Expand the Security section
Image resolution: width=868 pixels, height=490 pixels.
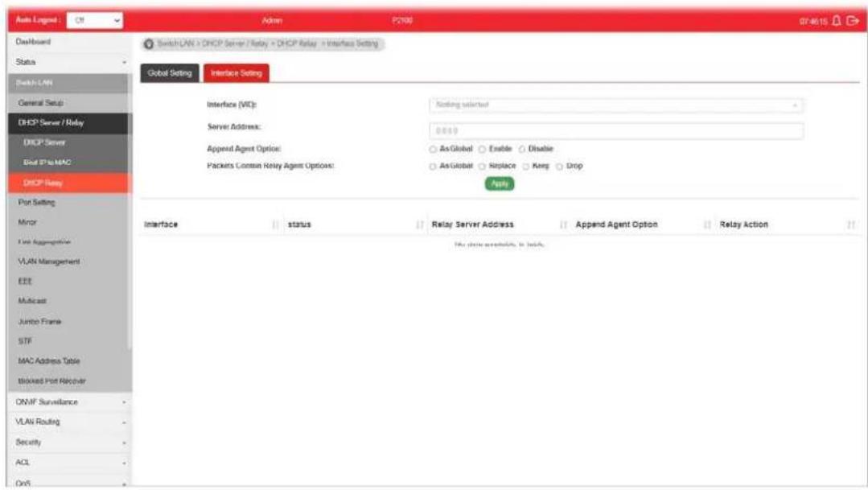[x=68, y=442]
